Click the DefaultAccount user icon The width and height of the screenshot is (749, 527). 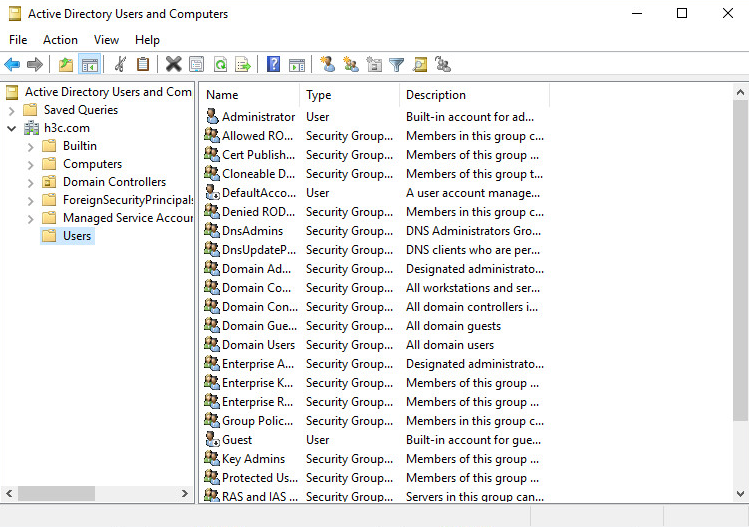212,192
